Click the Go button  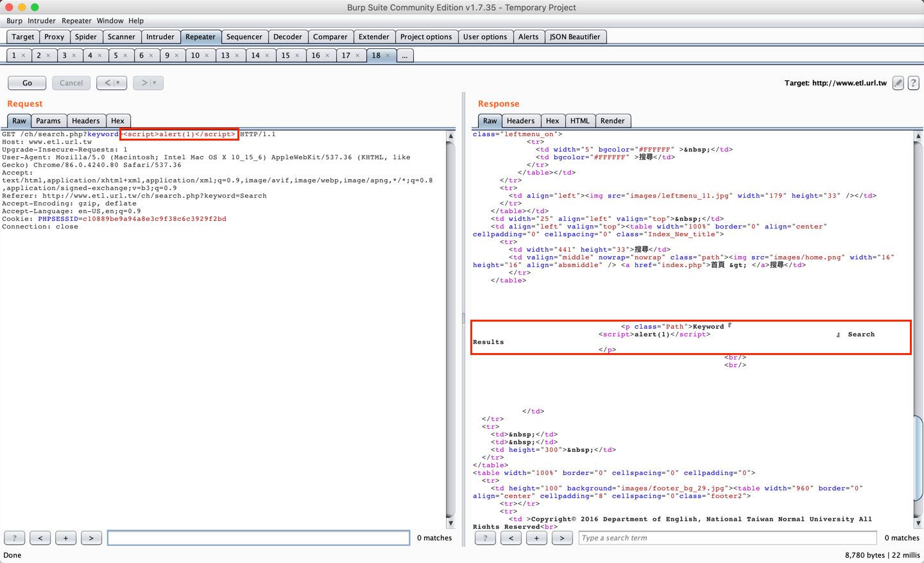27,83
